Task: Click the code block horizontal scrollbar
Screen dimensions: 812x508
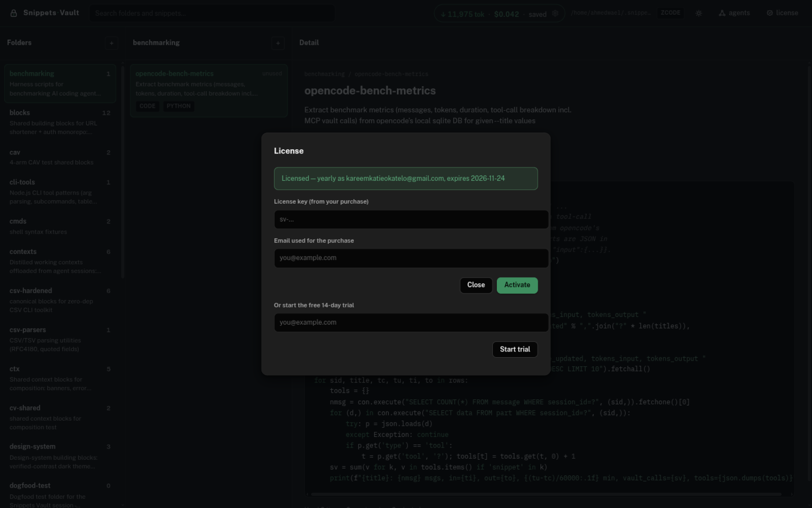Action: point(546,494)
